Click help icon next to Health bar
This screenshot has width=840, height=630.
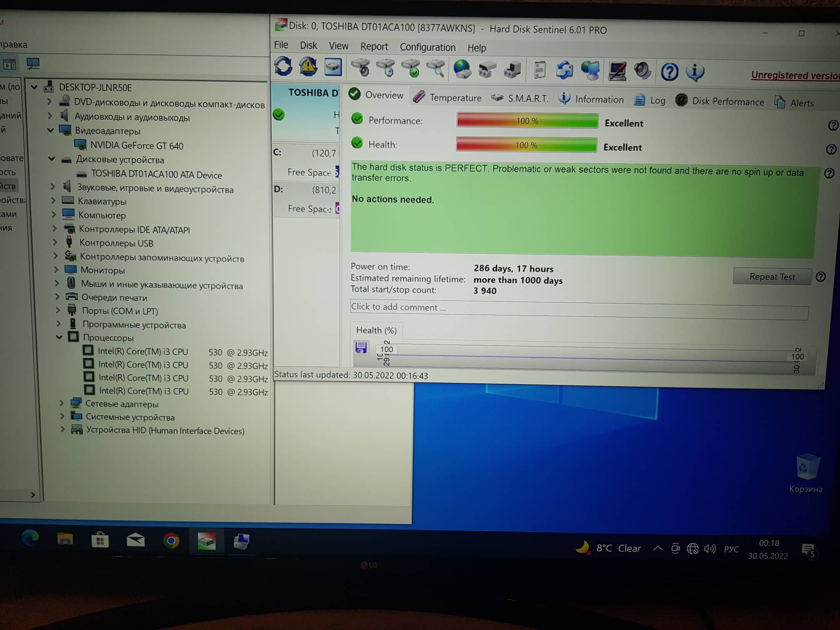[831, 149]
